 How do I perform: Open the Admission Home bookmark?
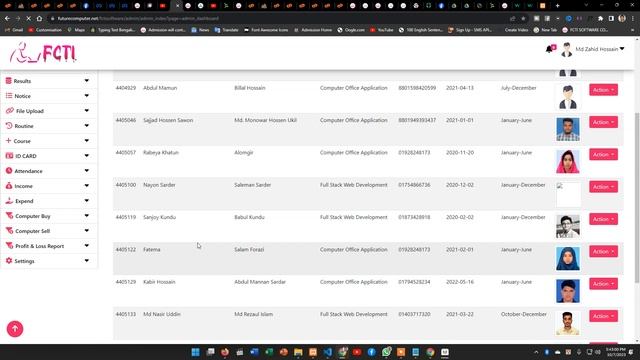tap(313, 30)
